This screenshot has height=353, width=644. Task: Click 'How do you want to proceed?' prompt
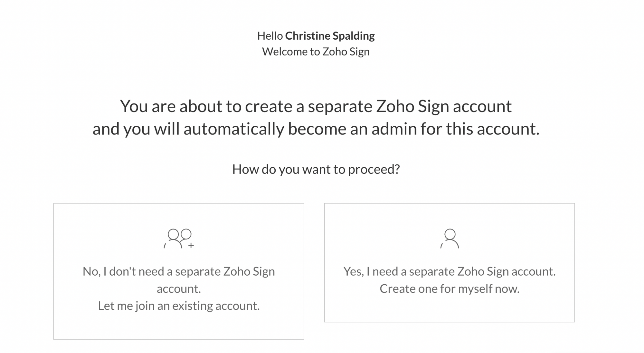(x=316, y=169)
